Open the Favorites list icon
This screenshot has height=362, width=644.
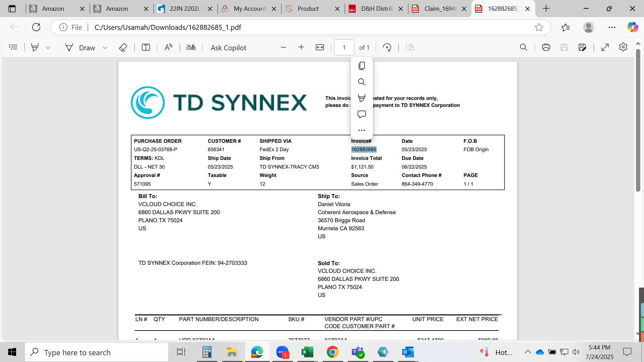pyautogui.click(x=566, y=27)
